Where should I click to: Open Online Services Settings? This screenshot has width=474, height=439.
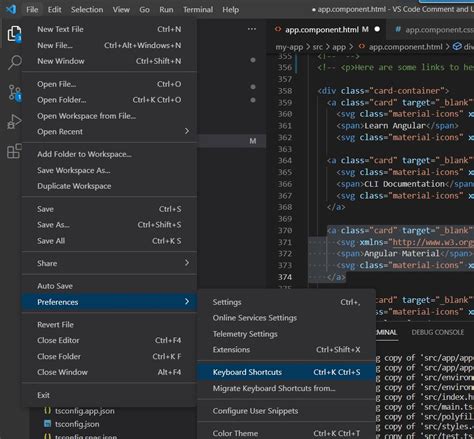pyautogui.click(x=286, y=318)
